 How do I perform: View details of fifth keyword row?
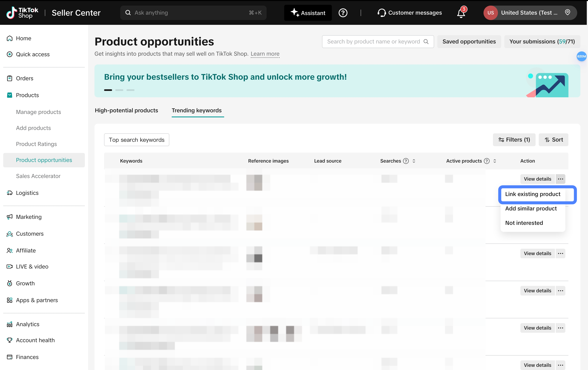[x=537, y=328]
